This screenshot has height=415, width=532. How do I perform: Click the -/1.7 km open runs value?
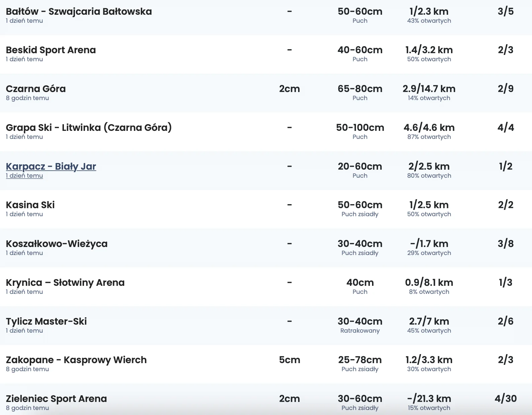[x=429, y=244]
